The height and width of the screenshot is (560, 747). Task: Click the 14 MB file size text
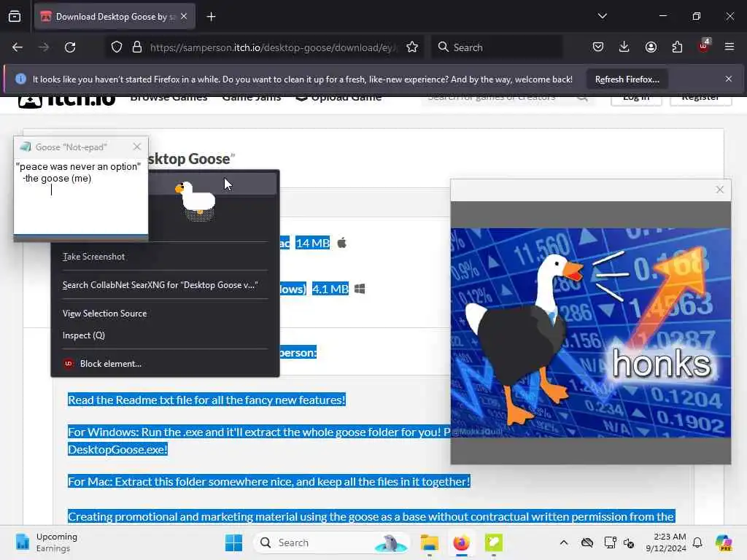point(312,244)
